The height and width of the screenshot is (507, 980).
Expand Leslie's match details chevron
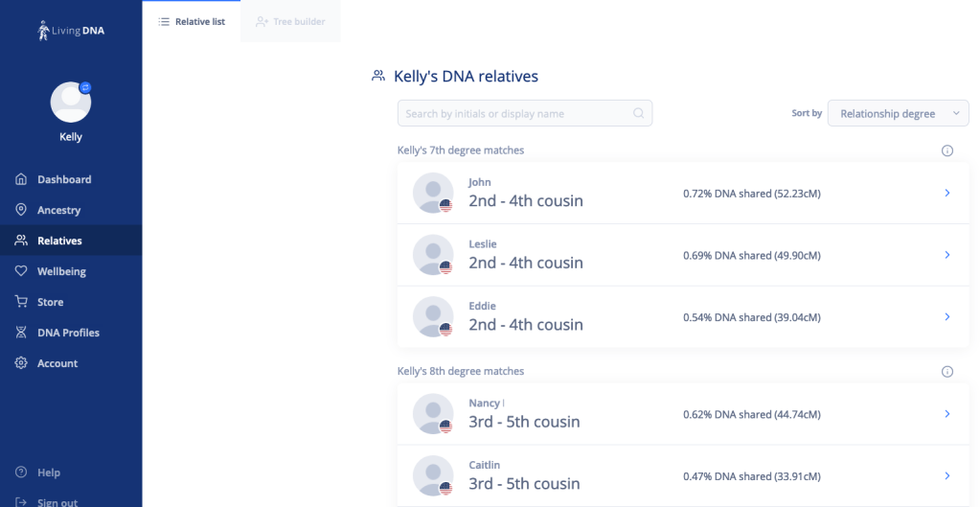tap(947, 255)
